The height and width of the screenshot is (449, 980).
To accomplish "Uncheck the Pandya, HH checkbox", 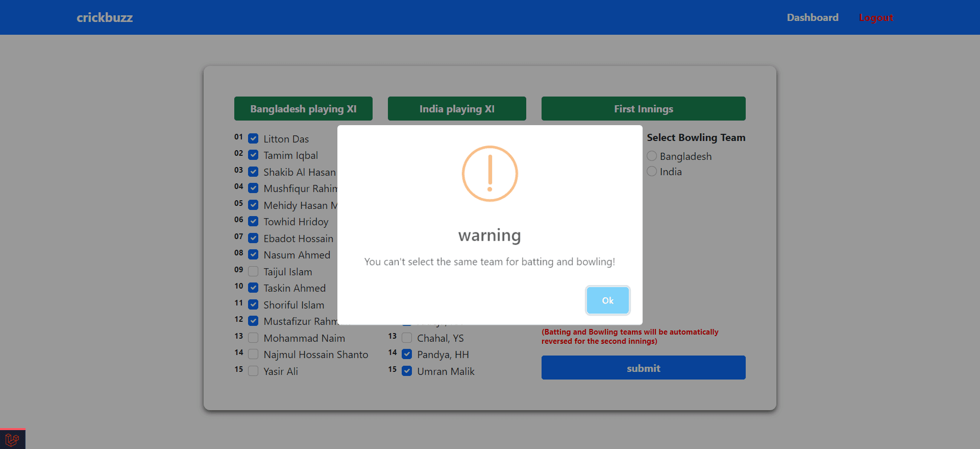I will pyautogui.click(x=407, y=354).
